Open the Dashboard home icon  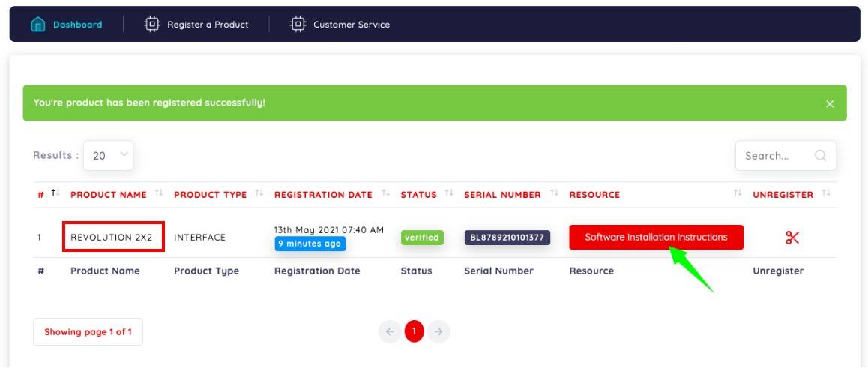click(38, 24)
